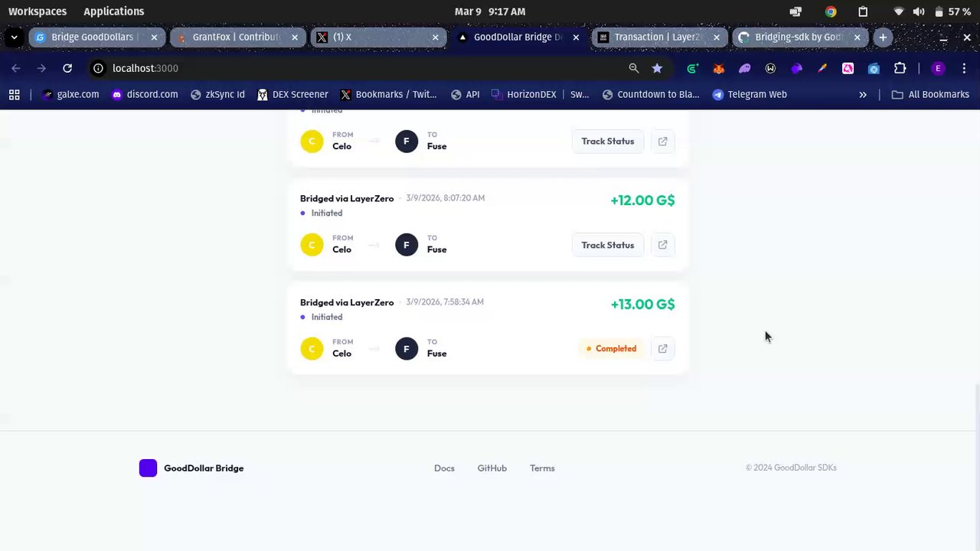The image size is (980, 551).
Task: Click the +13.00 G$ amount
Action: coord(642,305)
